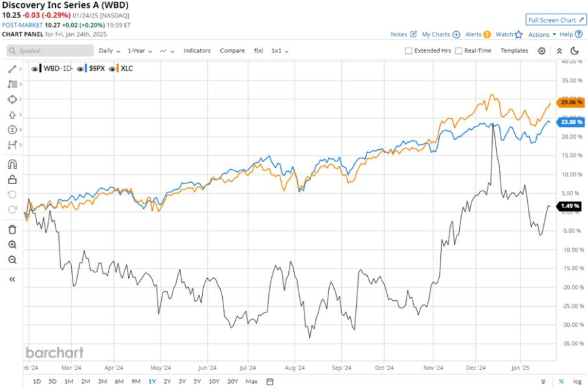Add to My Charts

[x=440, y=34]
